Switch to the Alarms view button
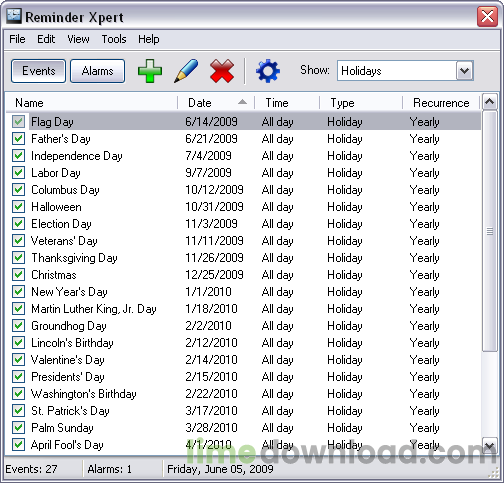 coord(98,71)
